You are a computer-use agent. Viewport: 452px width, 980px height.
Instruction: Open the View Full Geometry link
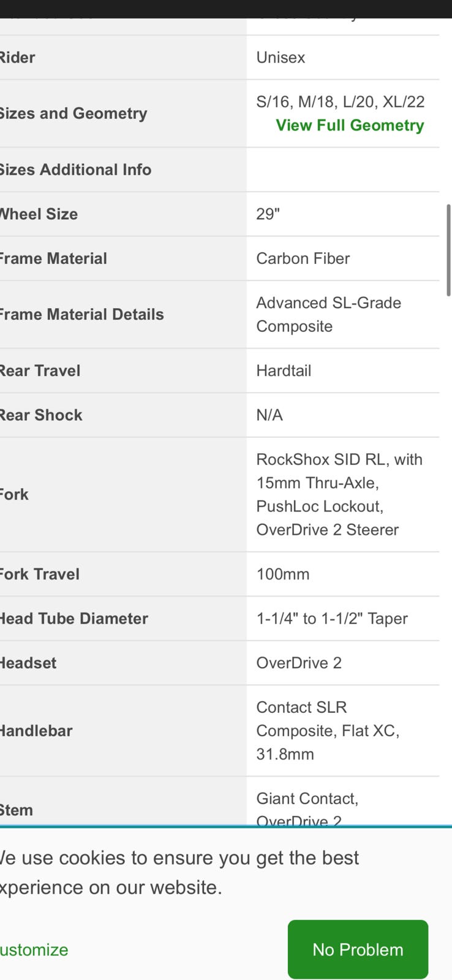[x=350, y=125]
